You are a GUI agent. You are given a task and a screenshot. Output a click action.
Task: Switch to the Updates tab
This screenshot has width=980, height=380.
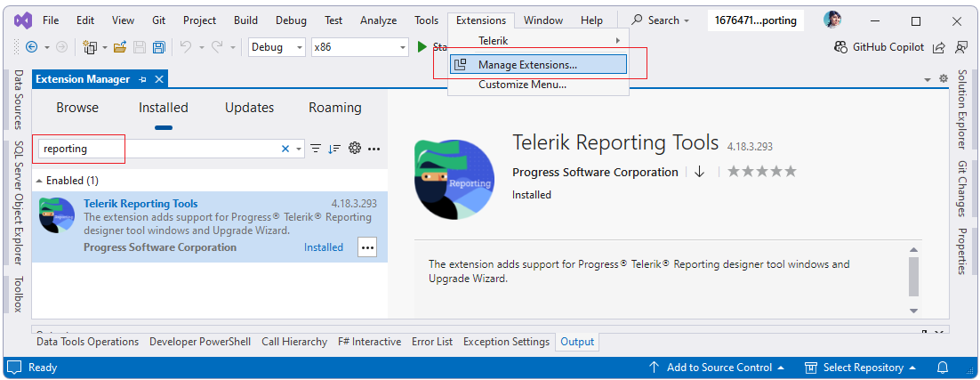[249, 108]
